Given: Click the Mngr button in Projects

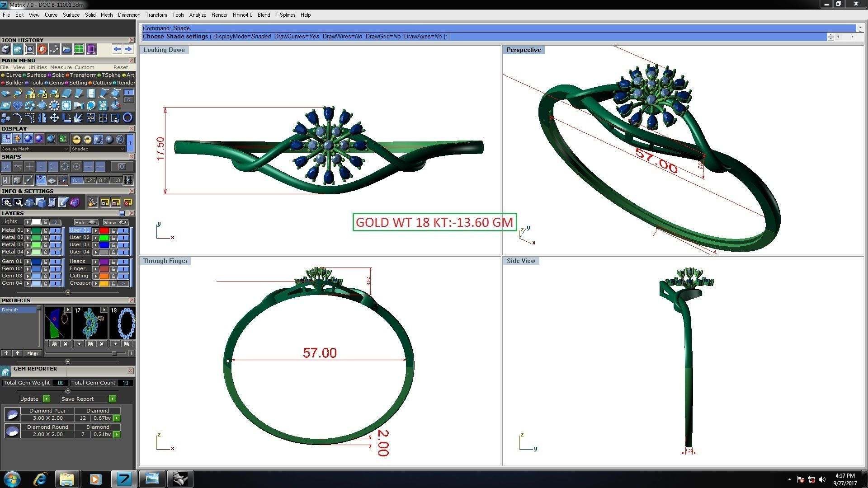Looking at the screenshot, I should coord(33,353).
